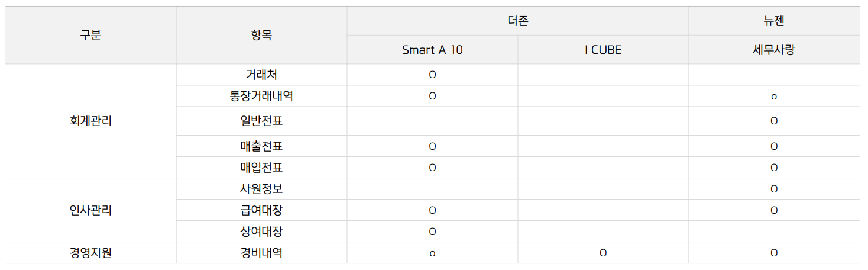Select the 일반전표 row label
Image resolution: width=868 pixels, height=270 pixels.
click(x=261, y=121)
